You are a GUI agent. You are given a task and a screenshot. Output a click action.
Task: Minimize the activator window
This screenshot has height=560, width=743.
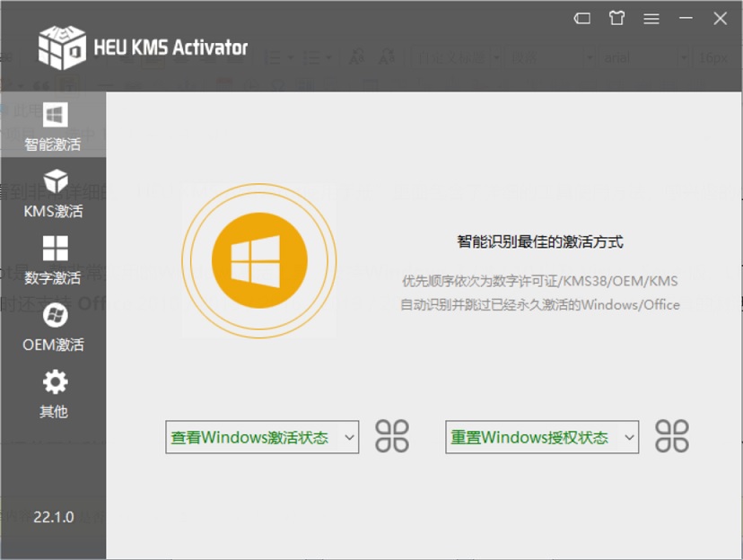[x=685, y=18]
